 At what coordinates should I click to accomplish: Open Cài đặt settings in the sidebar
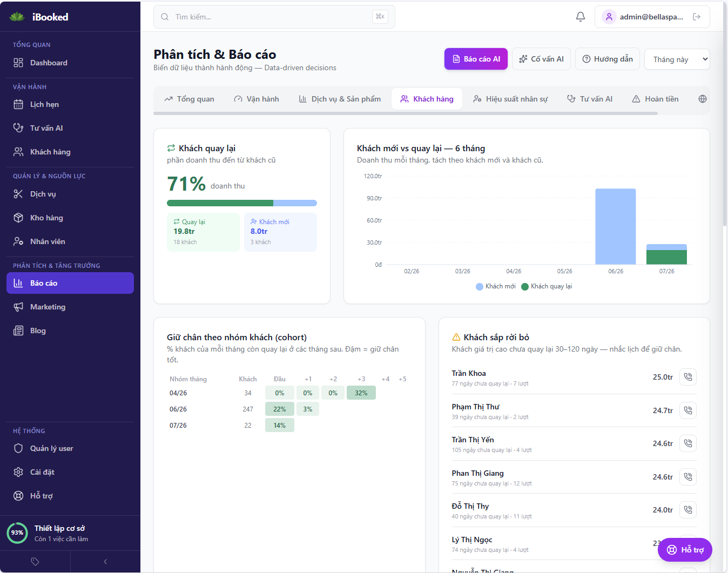tap(70, 472)
